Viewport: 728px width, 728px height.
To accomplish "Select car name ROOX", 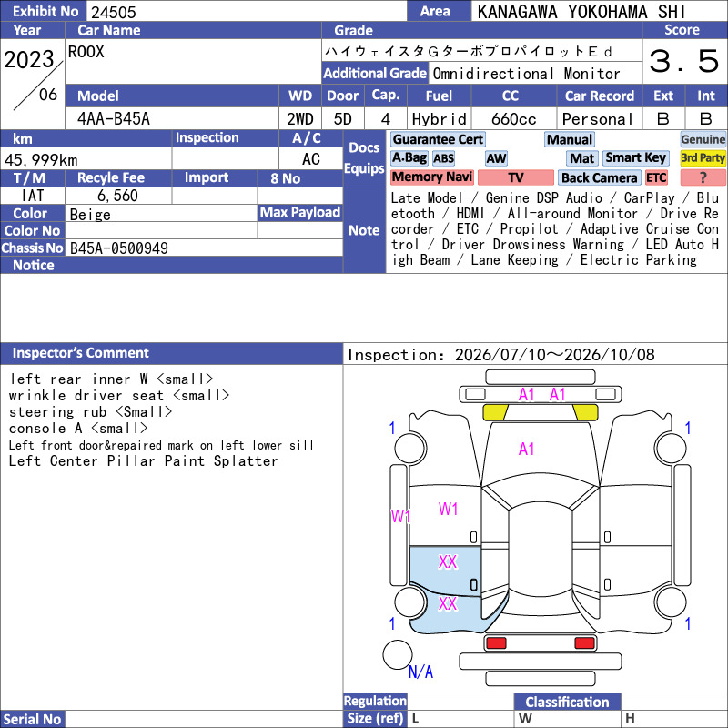I will tap(86, 52).
